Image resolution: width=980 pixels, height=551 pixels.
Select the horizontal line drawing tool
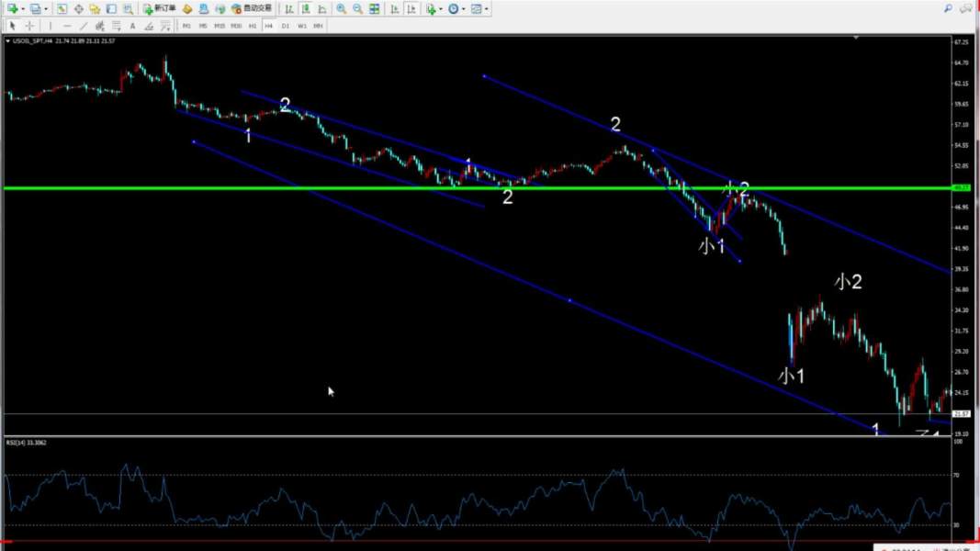tap(67, 26)
